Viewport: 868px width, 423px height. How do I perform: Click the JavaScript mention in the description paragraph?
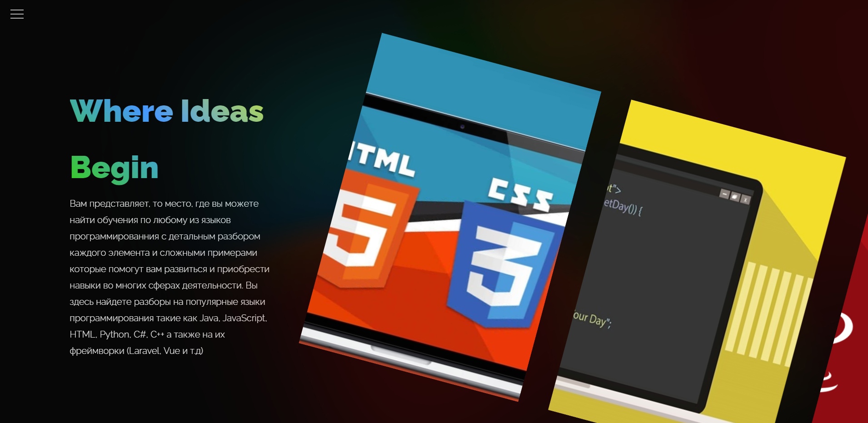(244, 318)
